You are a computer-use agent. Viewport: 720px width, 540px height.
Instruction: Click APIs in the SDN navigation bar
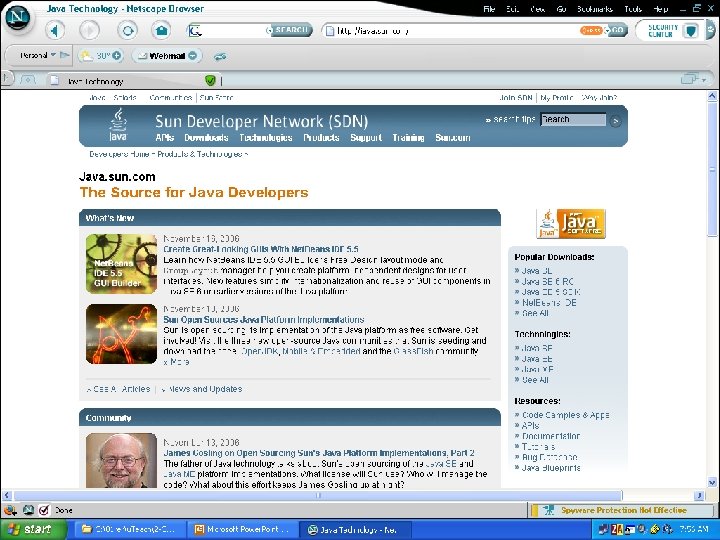164,137
